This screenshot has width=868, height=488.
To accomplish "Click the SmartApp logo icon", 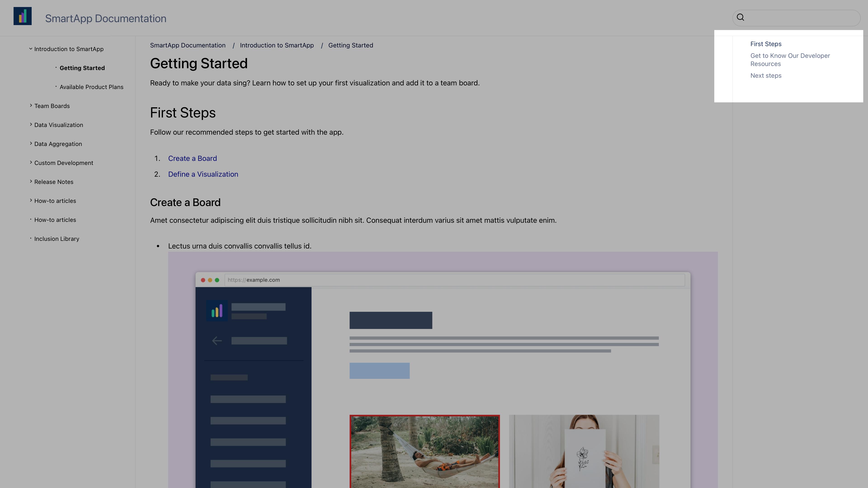I will (x=22, y=16).
